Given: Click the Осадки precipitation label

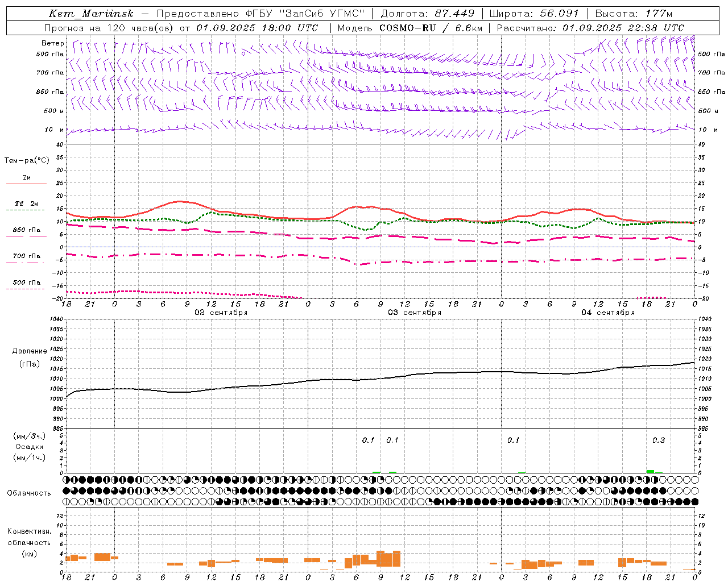Looking at the screenshot, I should tap(30, 447).
